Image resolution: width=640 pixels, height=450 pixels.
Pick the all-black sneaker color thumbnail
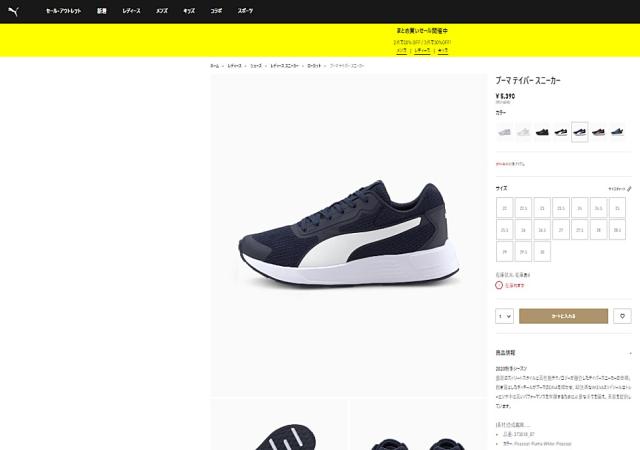pyautogui.click(x=542, y=132)
